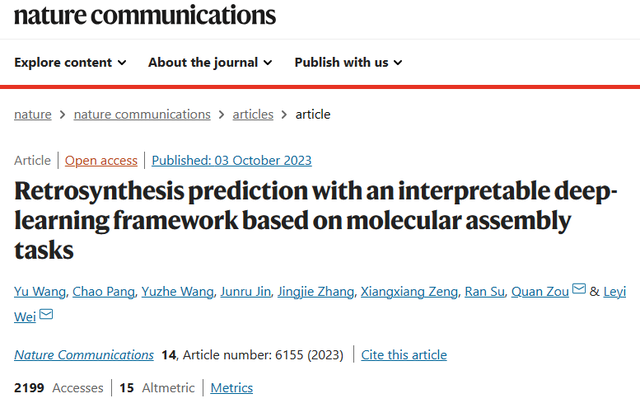Screen dimensions: 640x403
Task: Open the About the journal menu
Action: point(210,62)
